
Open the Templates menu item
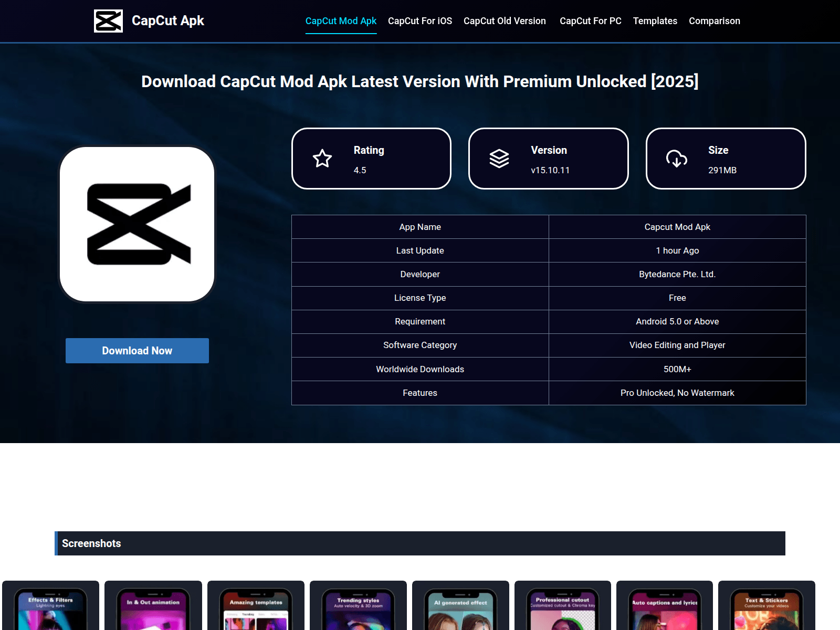[655, 21]
